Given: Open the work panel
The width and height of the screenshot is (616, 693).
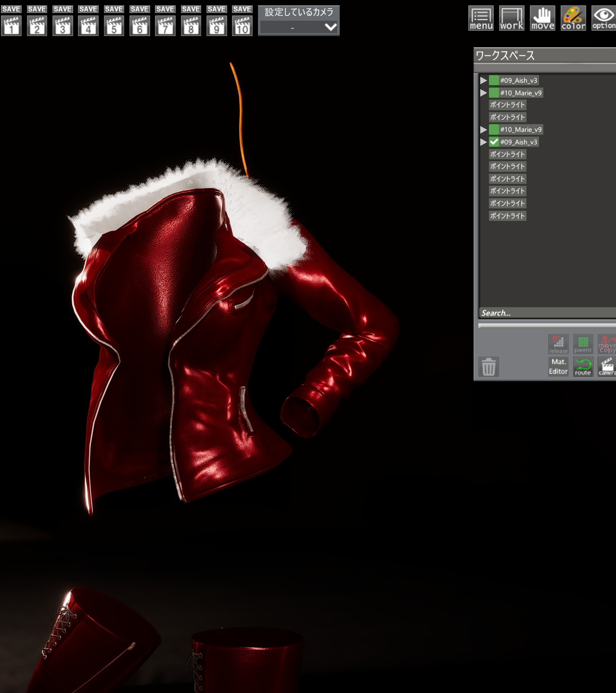Looking at the screenshot, I should point(511,19).
